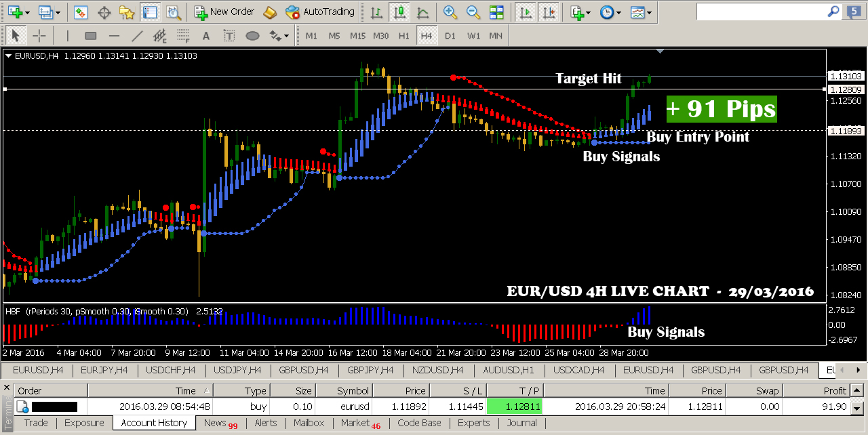
Task: Select the Text tool
Action: click(x=206, y=35)
